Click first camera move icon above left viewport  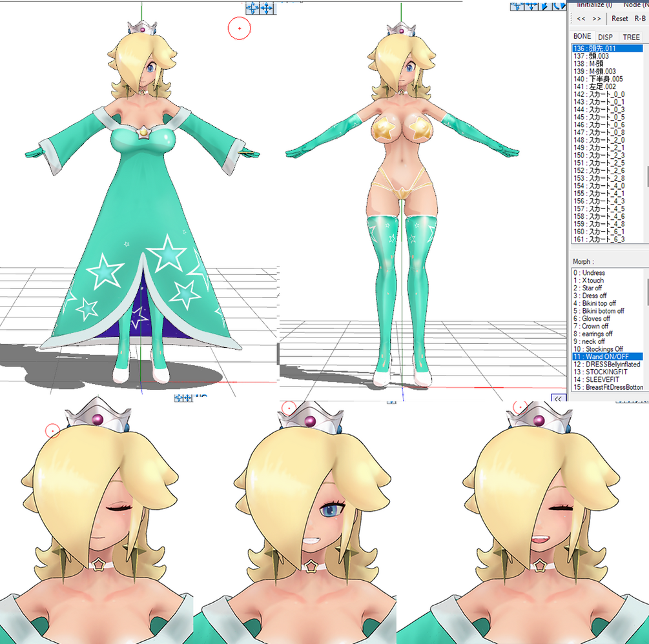[252, 8]
